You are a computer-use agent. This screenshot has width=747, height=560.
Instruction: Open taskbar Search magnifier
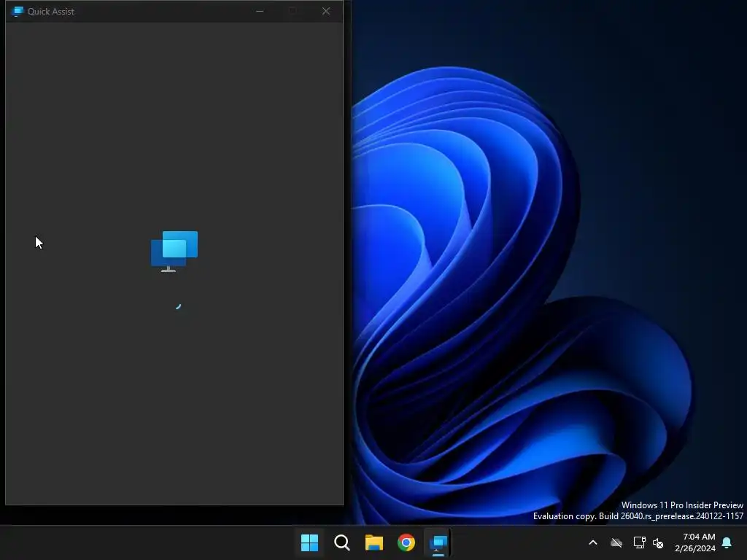pos(342,542)
